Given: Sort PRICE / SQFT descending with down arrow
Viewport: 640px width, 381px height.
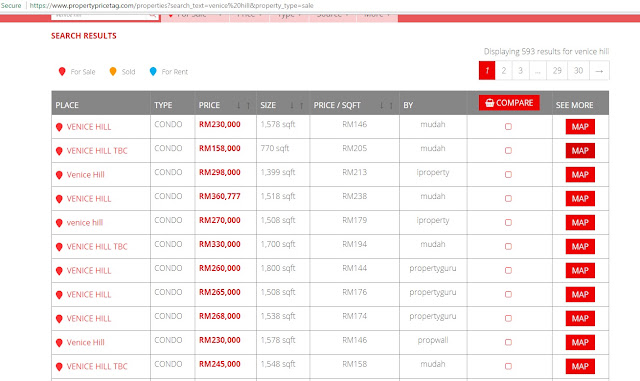Looking at the screenshot, I should point(381,105).
